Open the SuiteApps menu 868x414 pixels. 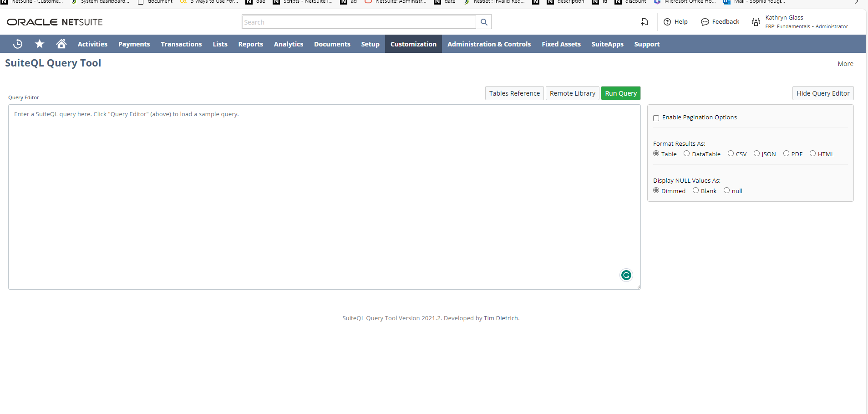pyautogui.click(x=607, y=44)
